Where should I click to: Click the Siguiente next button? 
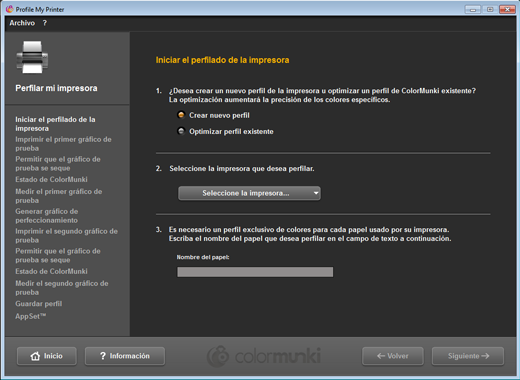[x=468, y=356]
